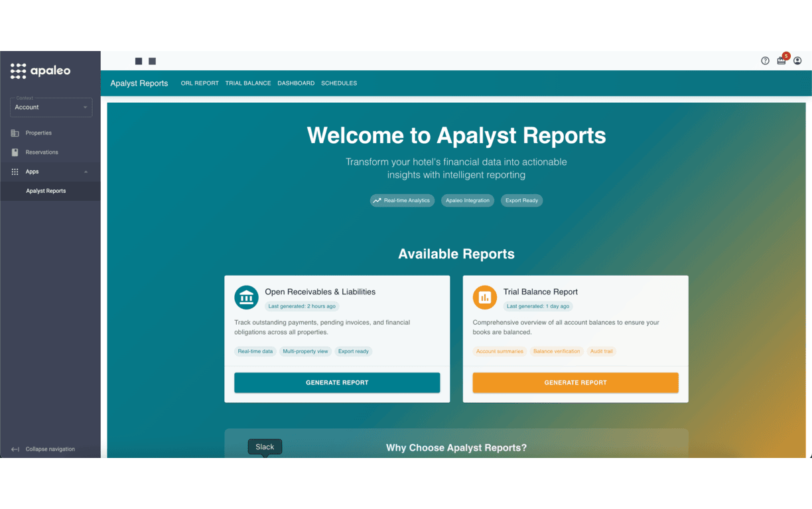Click the Real-time Analytics trend icon
This screenshot has width=812, height=509.
(377, 200)
